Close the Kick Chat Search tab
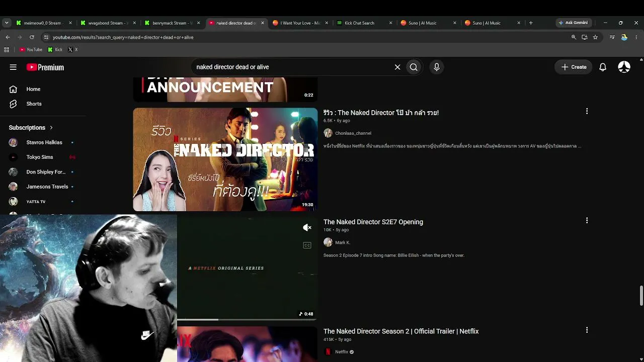 pos(391,23)
